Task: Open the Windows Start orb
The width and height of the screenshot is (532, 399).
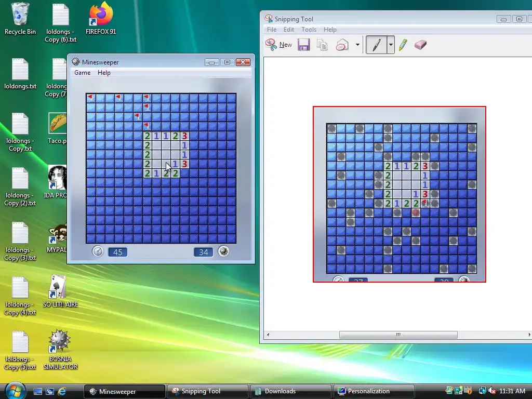Action: [15, 391]
